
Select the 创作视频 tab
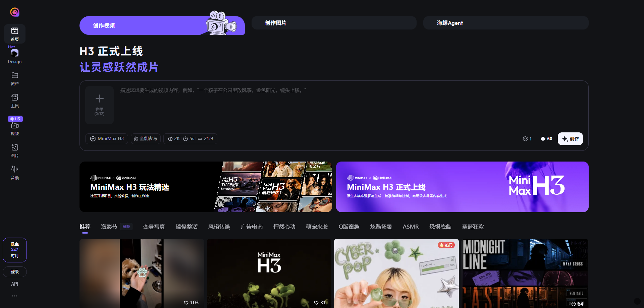coord(162,25)
